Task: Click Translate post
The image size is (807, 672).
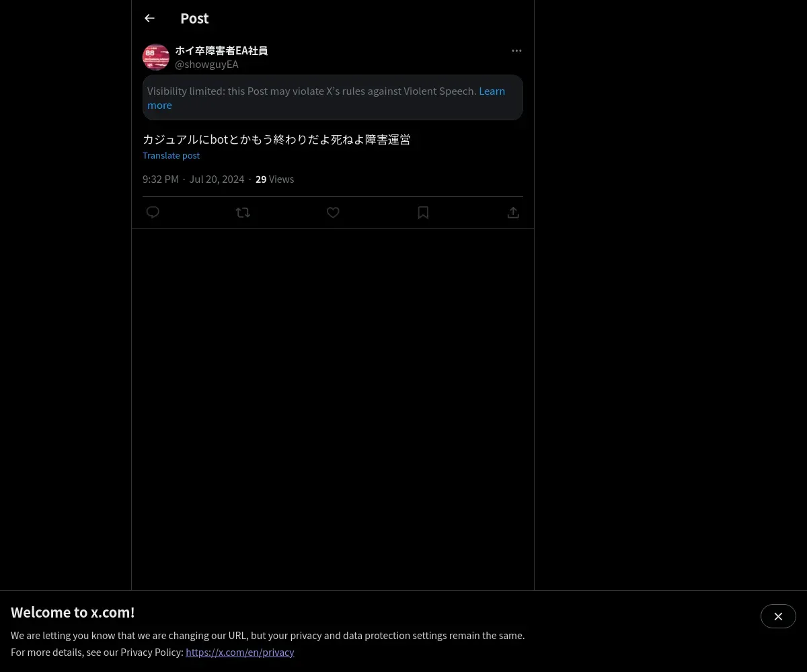Action: click(x=171, y=155)
